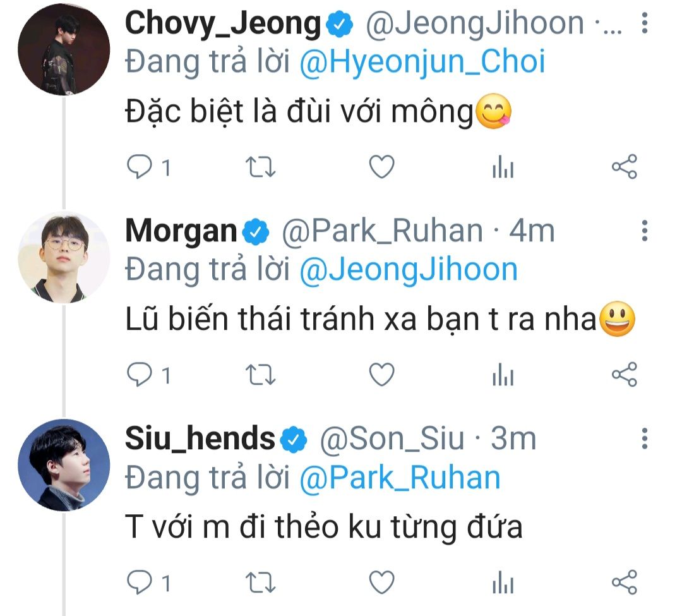Open more options for Morgan's tweet
The height and width of the screenshot is (616, 682).
(644, 231)
